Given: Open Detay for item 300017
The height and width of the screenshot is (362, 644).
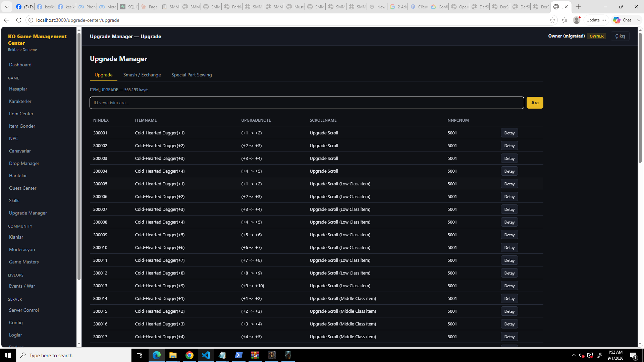Looking at the screenshot, I should pyautogui.click(x=509, y=337).
